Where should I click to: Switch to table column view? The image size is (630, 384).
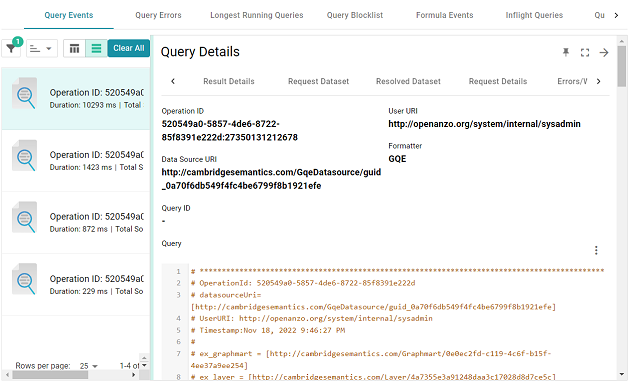click(x=74, y=49)
